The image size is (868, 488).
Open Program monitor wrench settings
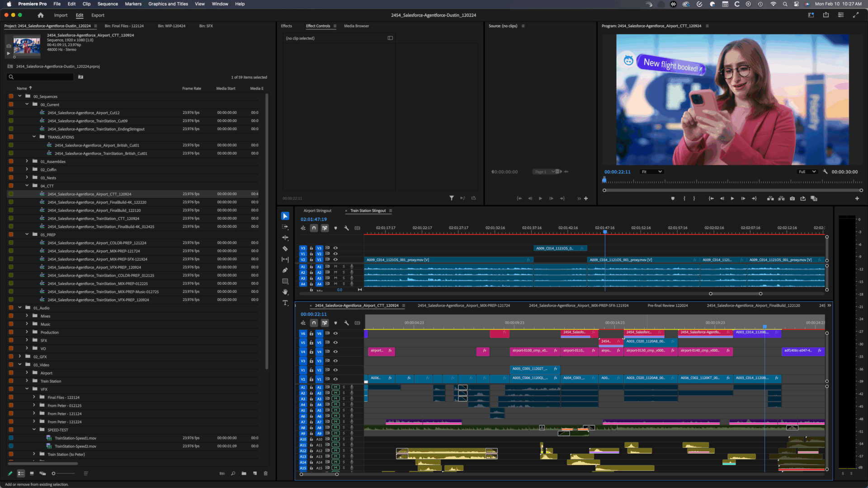coord(825,172)
